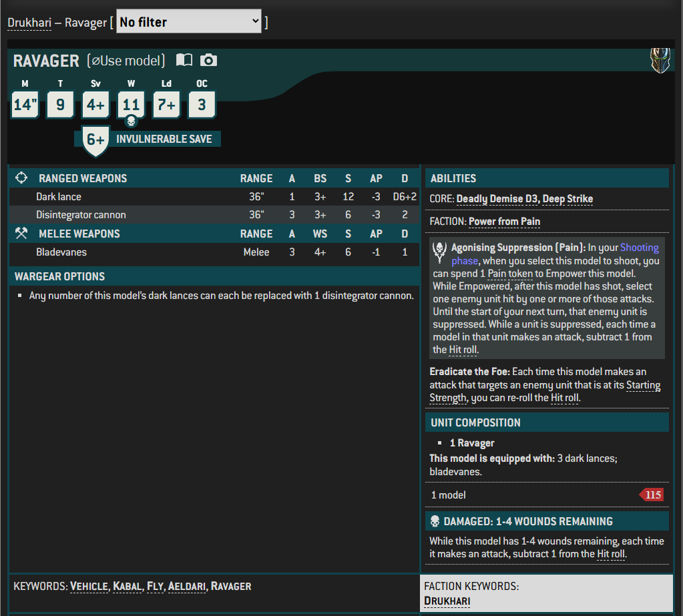The image size is (683, 616).
Task: Toggle the Use model option
Action: point(126,61)
